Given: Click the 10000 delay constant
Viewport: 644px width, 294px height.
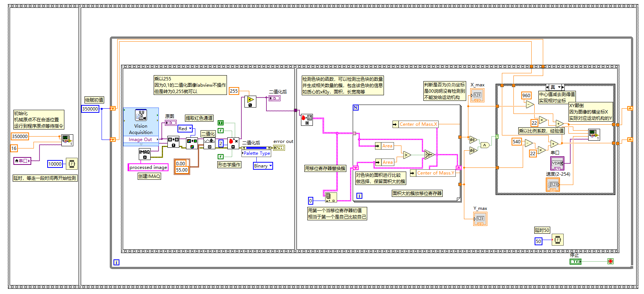Looking at the screenshot, I should point(55,164).
